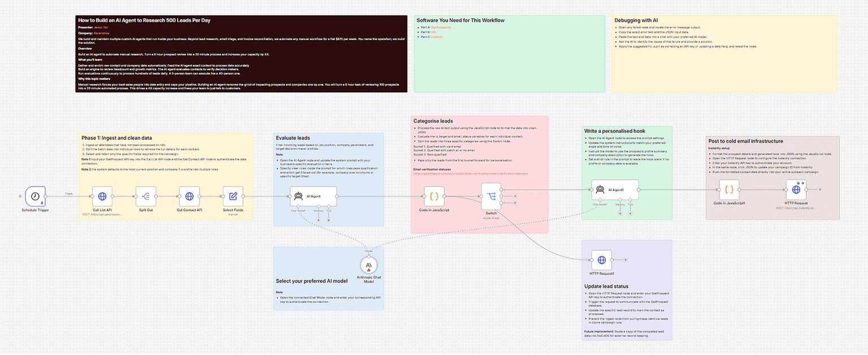Add a Memory sub-node to AI Agent
This screenshot has width=868, height=355.
[318, 220]
